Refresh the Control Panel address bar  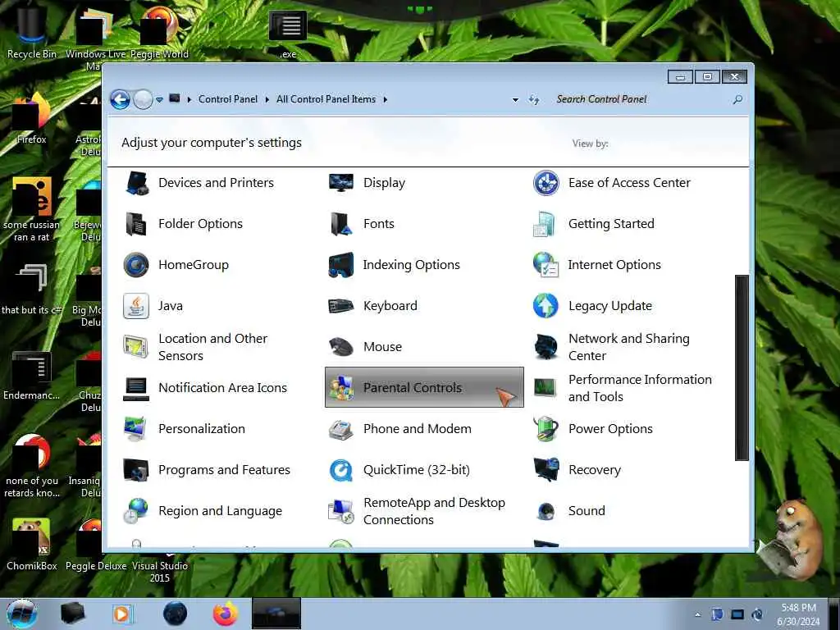pos(533,99)
